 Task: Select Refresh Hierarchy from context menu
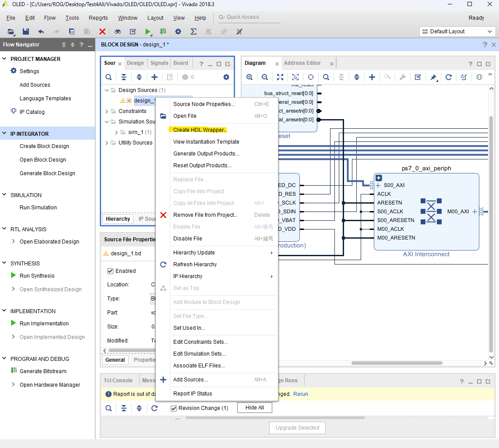point(195,264)
